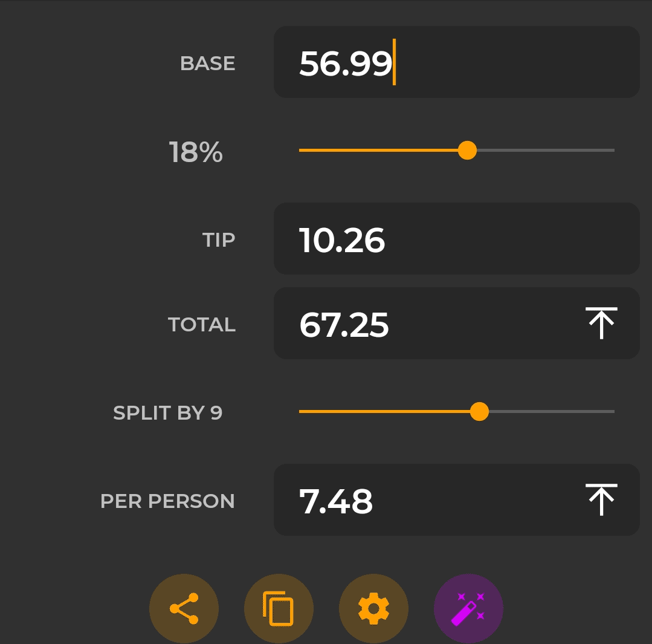The height and width of the screenshot is (644, 652).
Task: Click the TIP label text
Action: coord(219,240)
